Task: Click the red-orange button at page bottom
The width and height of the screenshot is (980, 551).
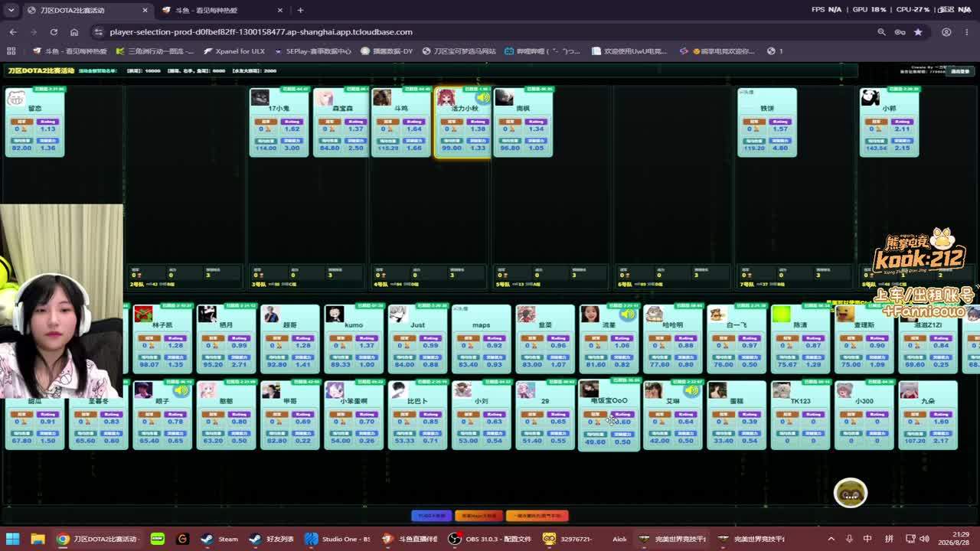Action: pyautogui.click(x=537, y=516)
